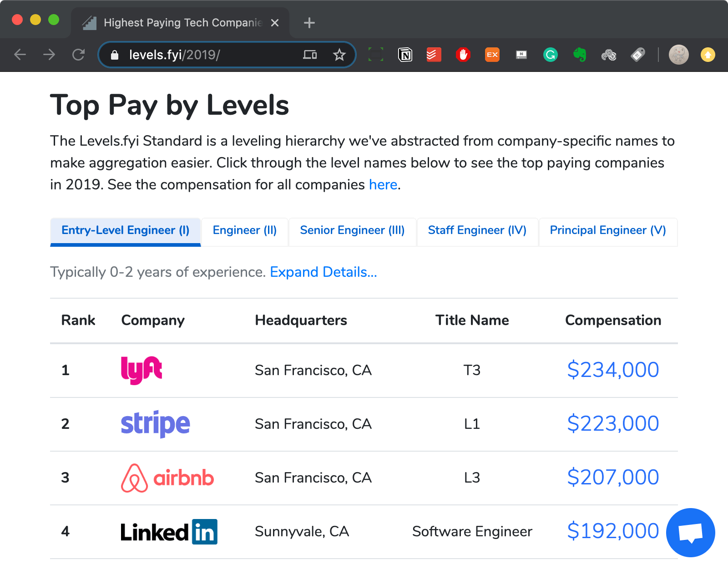The image size is (728, 570).
Task: Click San Francisco, CA in the Stripe row
Action: tap(313, 424)
